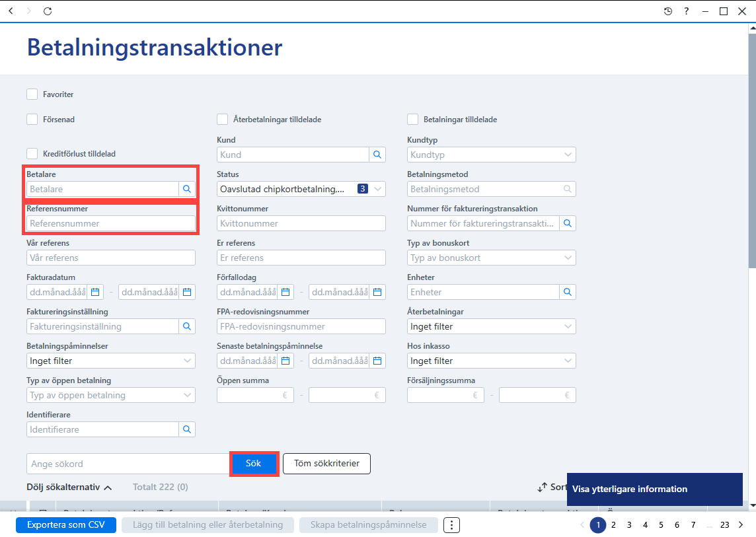Open the Kund lookup search icon
This screenshot has width=756, height=537.
coord(377,155)
